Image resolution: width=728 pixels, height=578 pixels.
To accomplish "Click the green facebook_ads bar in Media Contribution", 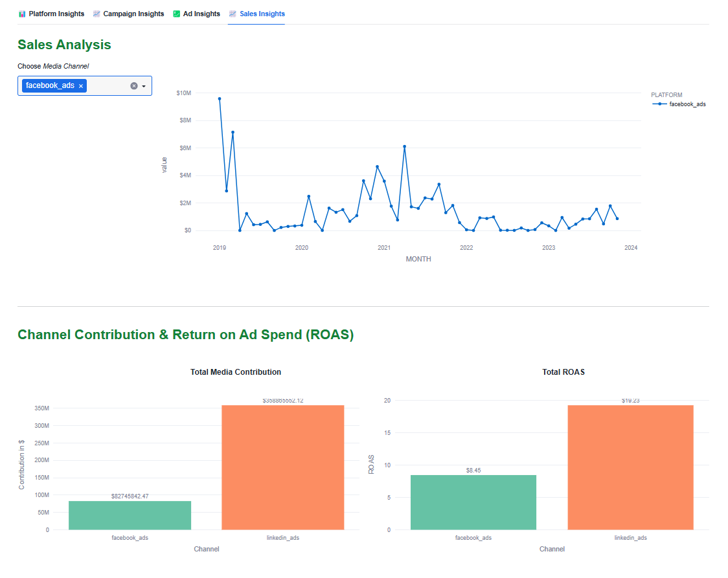I will pos(130,515).
